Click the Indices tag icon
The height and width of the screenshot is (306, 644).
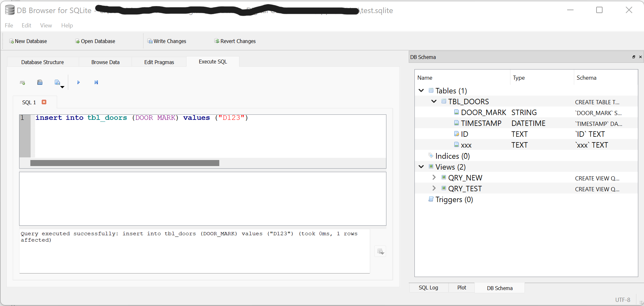[431, 156]
